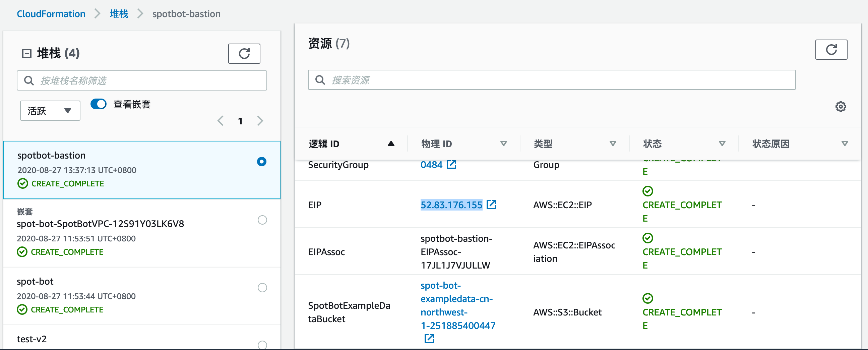Screen dimensions: 868x350
Task: Click the EIPAssoc logical ID cell
Action: point(326,252)
